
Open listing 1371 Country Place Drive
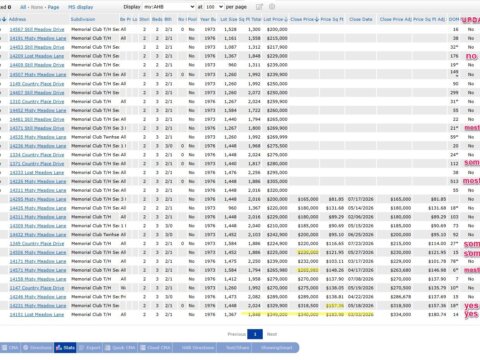pyautogui.click(x=37, y=164)
